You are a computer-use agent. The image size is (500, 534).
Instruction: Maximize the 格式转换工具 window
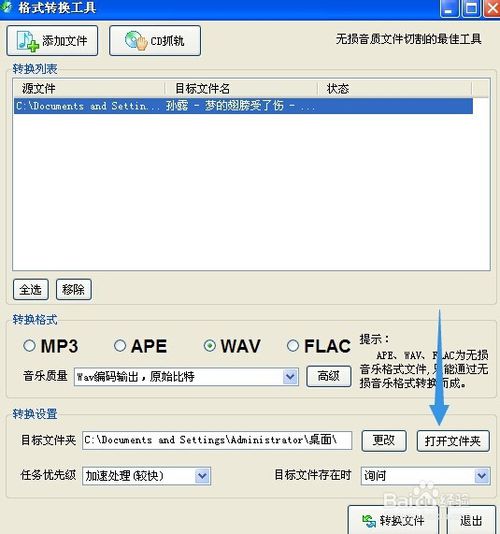pyautogui.click(x=471, y=8)
